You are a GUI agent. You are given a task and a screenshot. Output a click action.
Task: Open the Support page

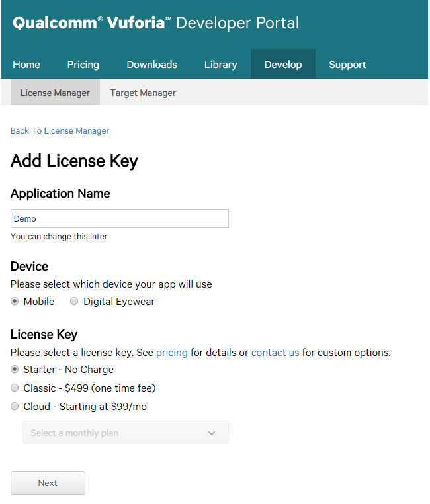click(347, 65)
